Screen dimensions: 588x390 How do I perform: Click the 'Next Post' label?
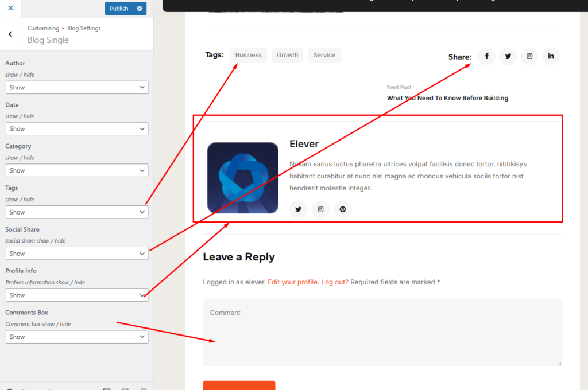[x=399, y=87]
